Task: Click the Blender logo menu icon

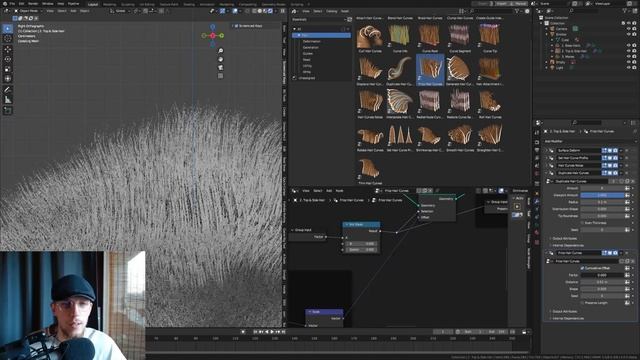Action: 5,4
